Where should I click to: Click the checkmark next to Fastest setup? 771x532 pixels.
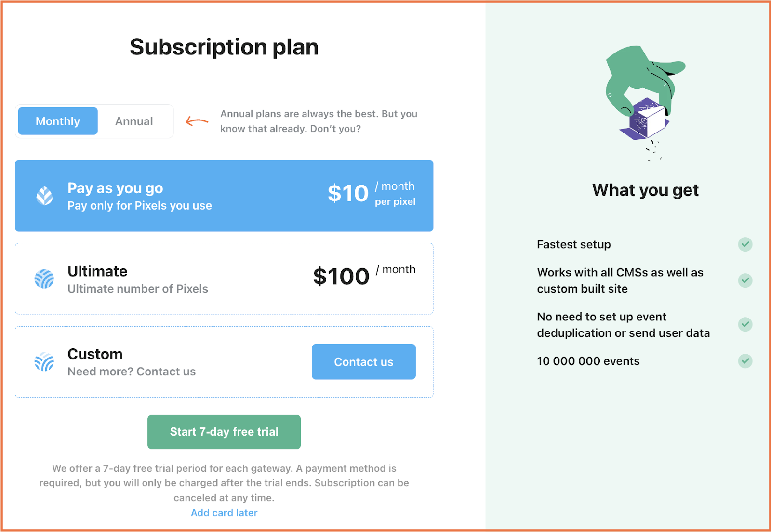[745, 244]
